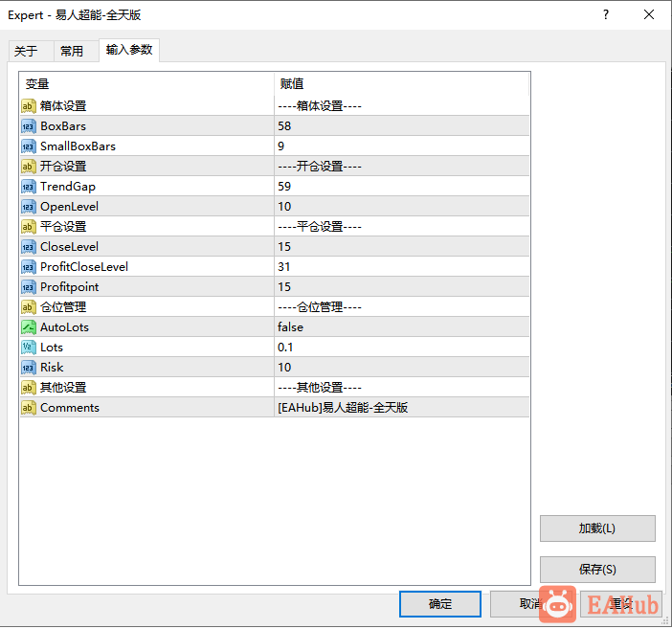
Task: Select the BoxBars value 58
Action: [x=401, y=126]
